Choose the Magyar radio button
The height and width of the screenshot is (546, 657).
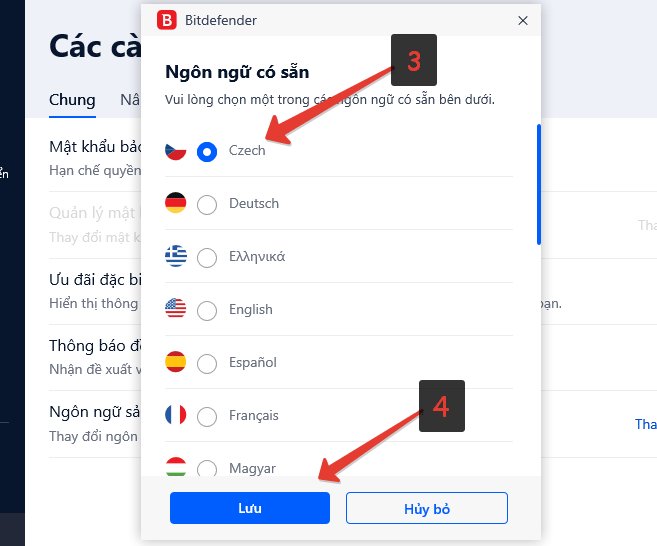[x=207, y=468]
